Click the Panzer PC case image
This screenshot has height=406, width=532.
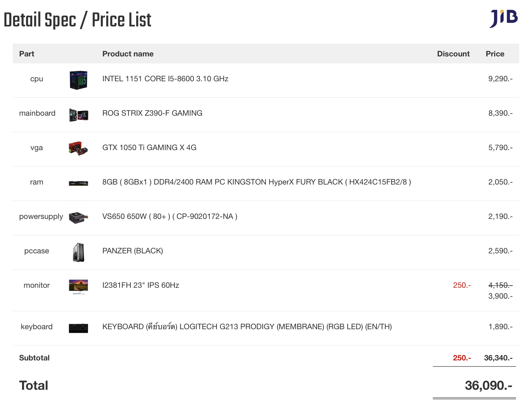click(x=78, y=252)
